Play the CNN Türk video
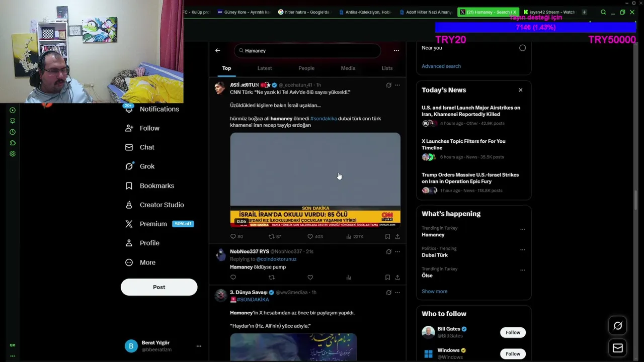This screenshot has width=644, height=362. [315, 180]
